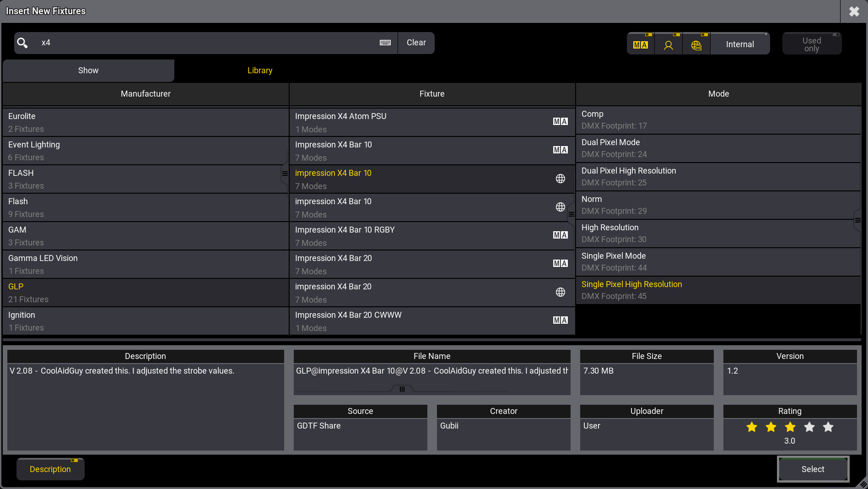Choose the Dual Pixel Mode entry
Viewport: 868px width, 489px height.
point(718,148)
